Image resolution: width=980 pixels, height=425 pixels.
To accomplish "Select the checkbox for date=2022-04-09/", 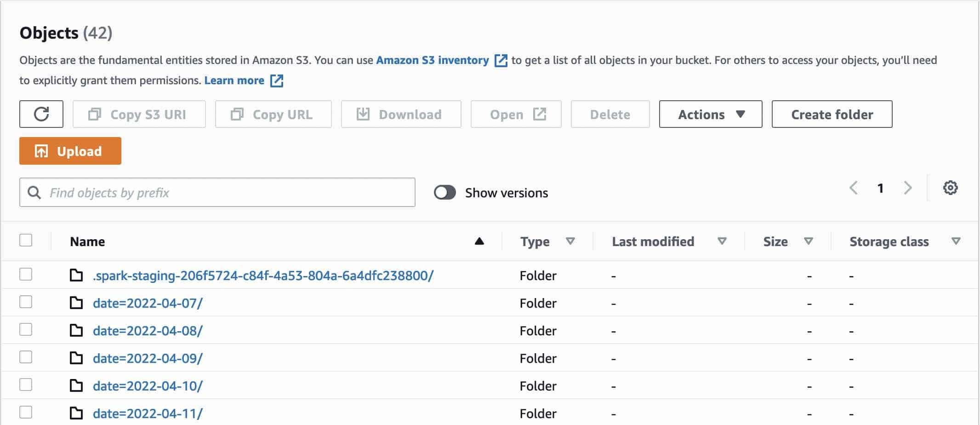I will (25, 357).
